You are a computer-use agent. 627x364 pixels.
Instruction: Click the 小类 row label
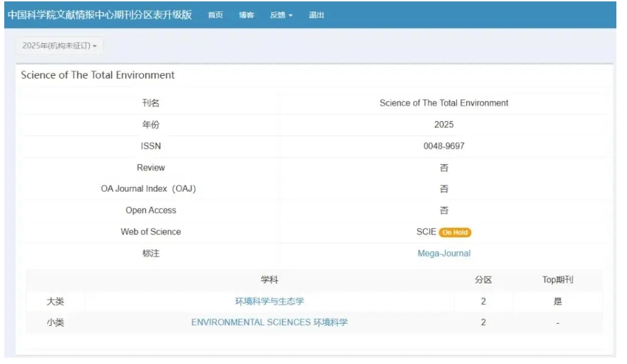(55, 322)
